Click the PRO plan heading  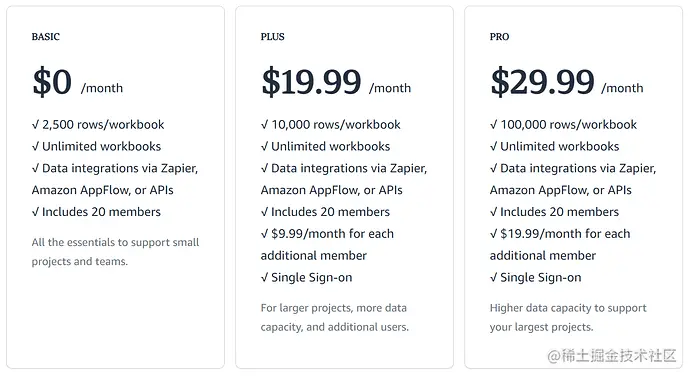(499, 37)
